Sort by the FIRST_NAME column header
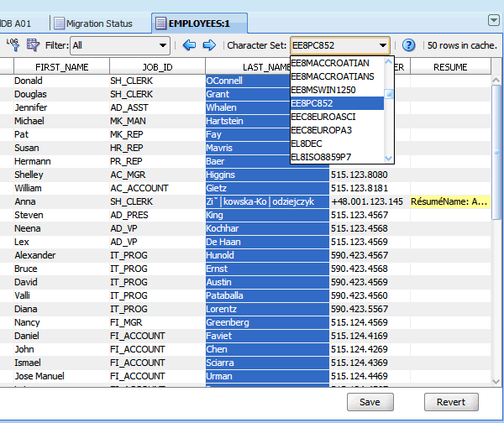Viewport: 504px width, 423px height. [x=61, y=66]
